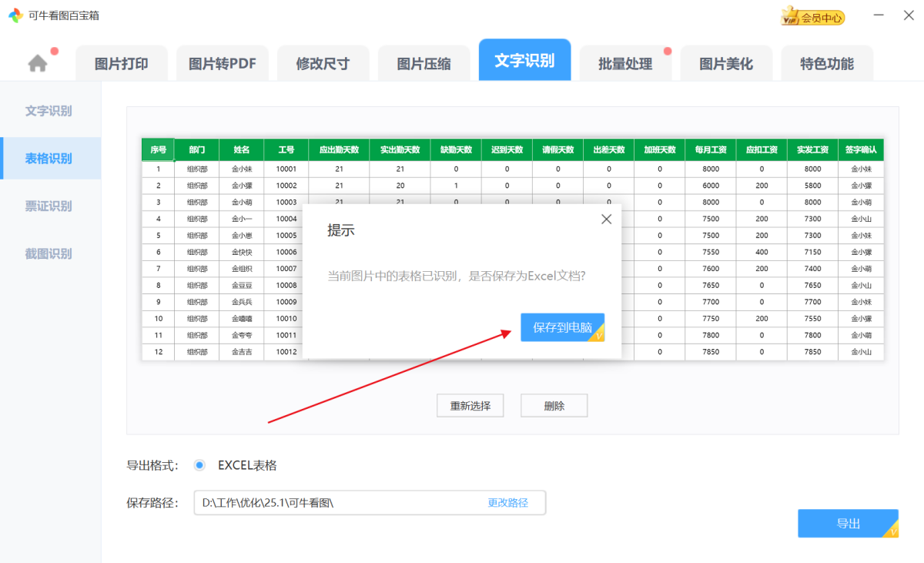The height and width of the screenshot is (563, 924).
Task: Click the 缺勤天数 column header
Action: [x=456, y=149]
